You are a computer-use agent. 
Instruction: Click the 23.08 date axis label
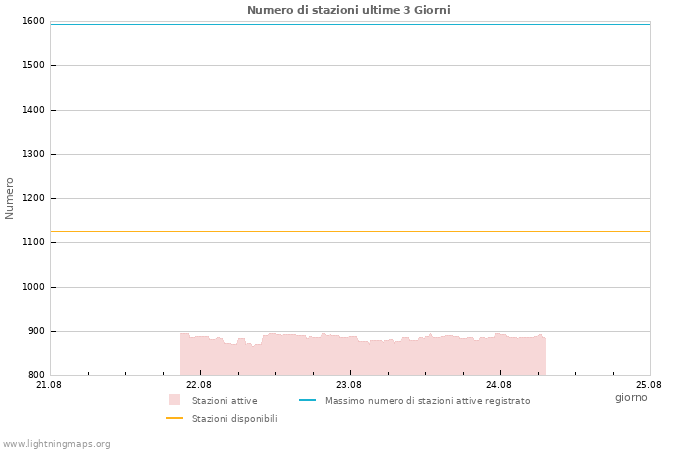pos(349,384)
